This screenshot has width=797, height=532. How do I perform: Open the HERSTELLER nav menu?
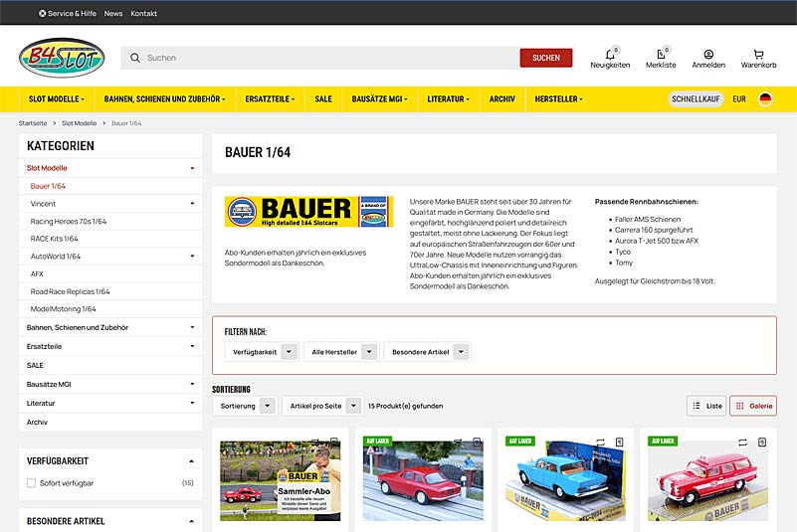pyautogui.click(x=558, y=99)
